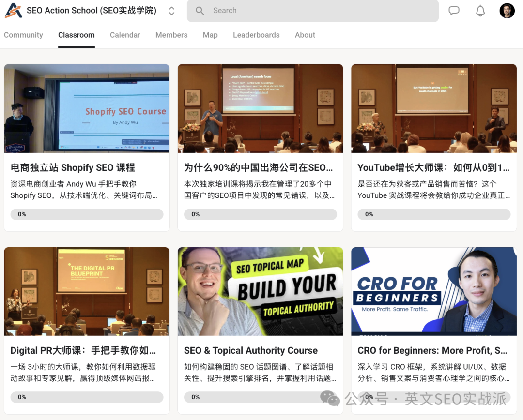Select the Classroom tab
This screenshot has height=420, width=523.
click(77, 35)
